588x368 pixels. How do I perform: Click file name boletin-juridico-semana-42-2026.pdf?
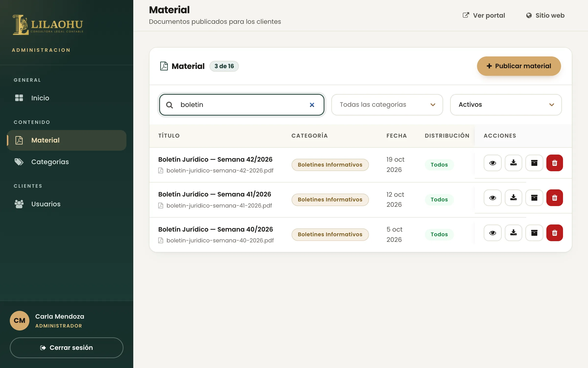(220, 171)
